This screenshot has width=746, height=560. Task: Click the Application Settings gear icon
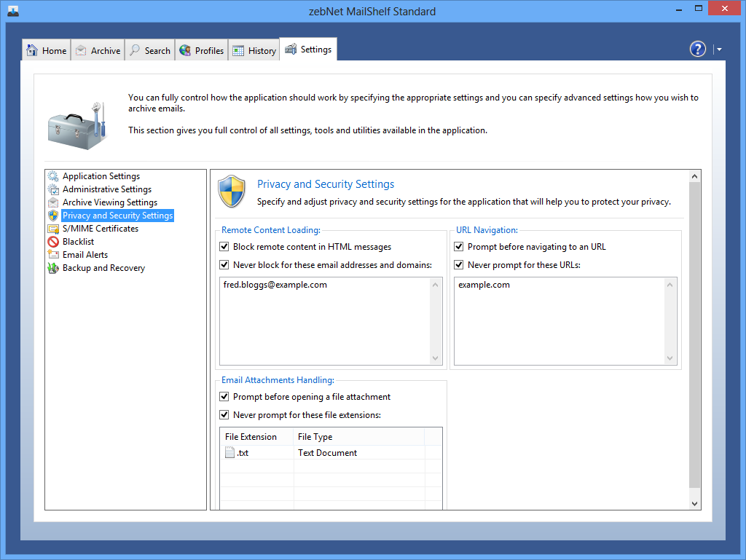(x=53, y=176)
